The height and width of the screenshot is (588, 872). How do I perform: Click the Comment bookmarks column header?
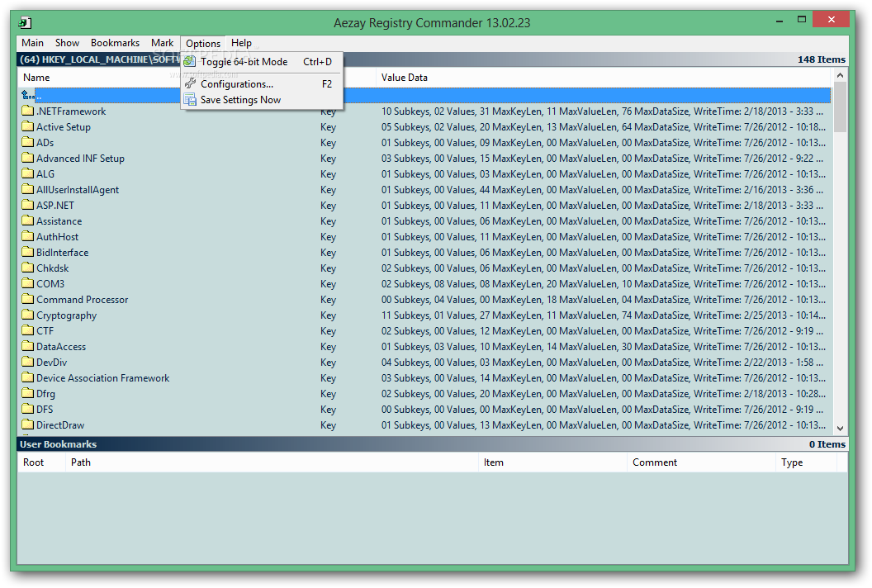(701, 462)
